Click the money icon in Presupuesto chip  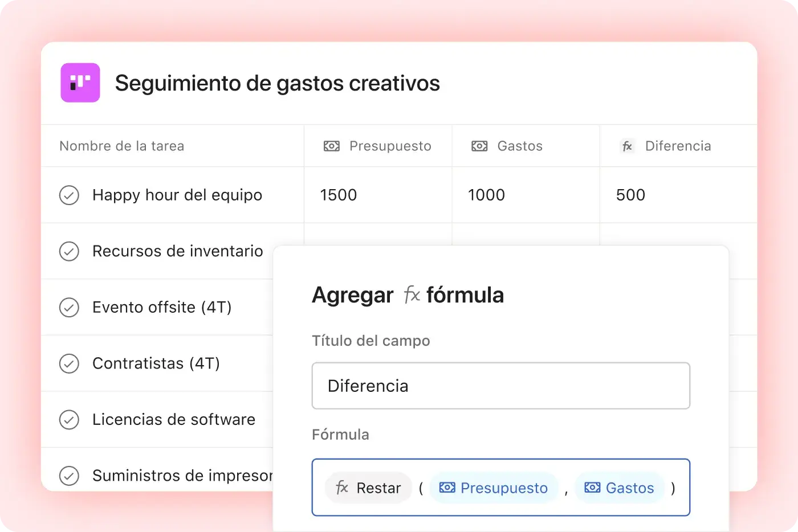[447, 488]
